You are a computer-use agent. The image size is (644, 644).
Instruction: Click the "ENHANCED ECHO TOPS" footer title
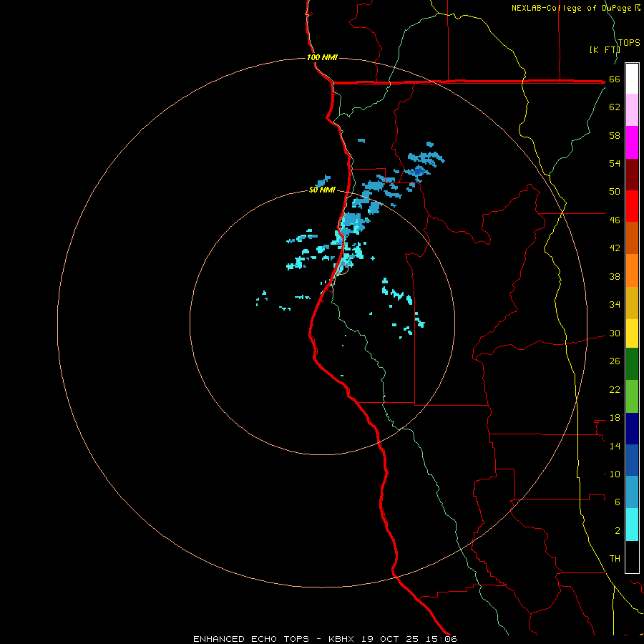(x=251, y=639)
